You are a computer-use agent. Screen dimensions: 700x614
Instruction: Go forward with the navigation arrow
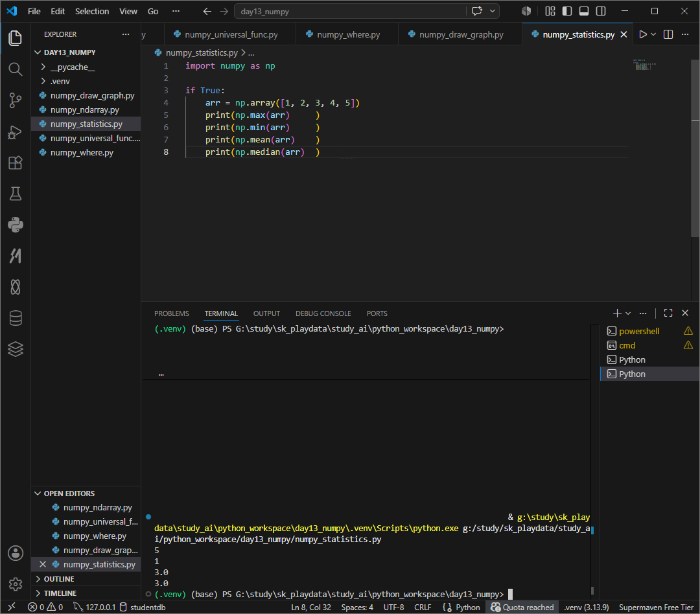224,11
